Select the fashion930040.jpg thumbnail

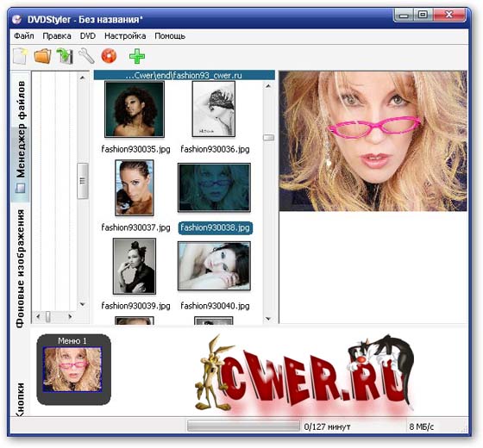click(x=214, y=266)
